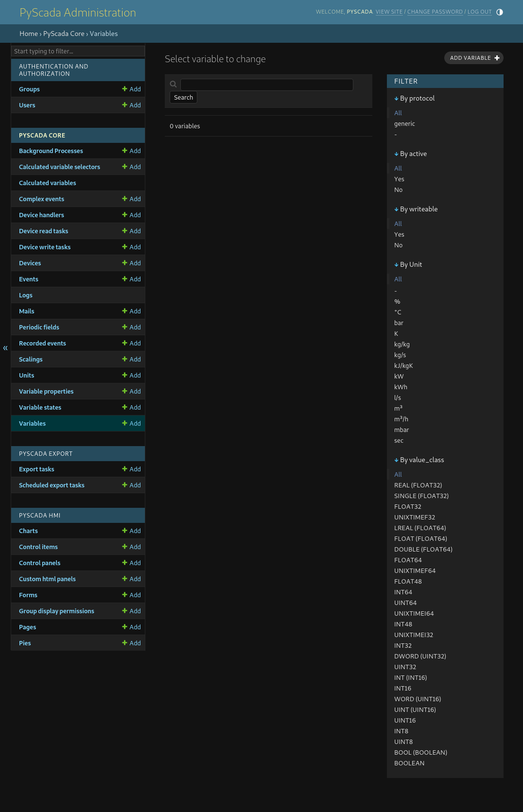Add a new Export task
Screen dimensions: 523x812
(x=131, y=469)
